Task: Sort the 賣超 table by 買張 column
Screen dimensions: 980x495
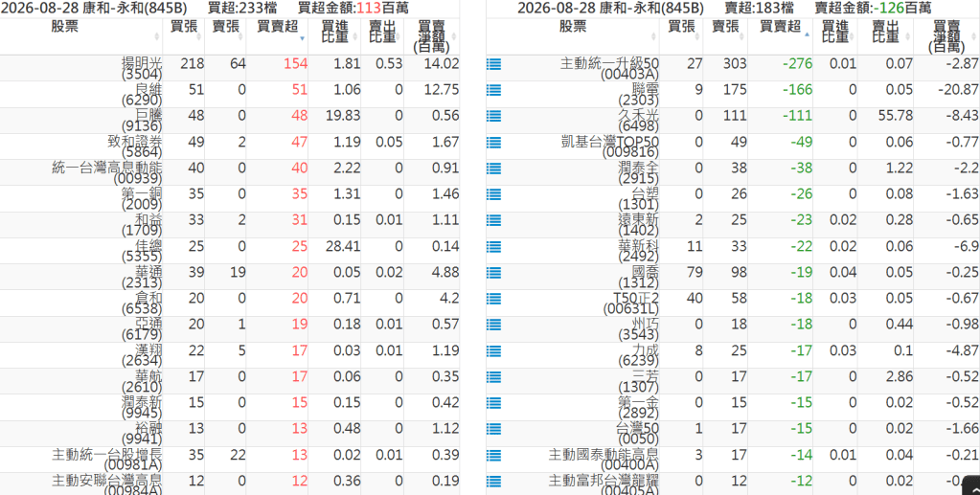Action: click(681, 36)
